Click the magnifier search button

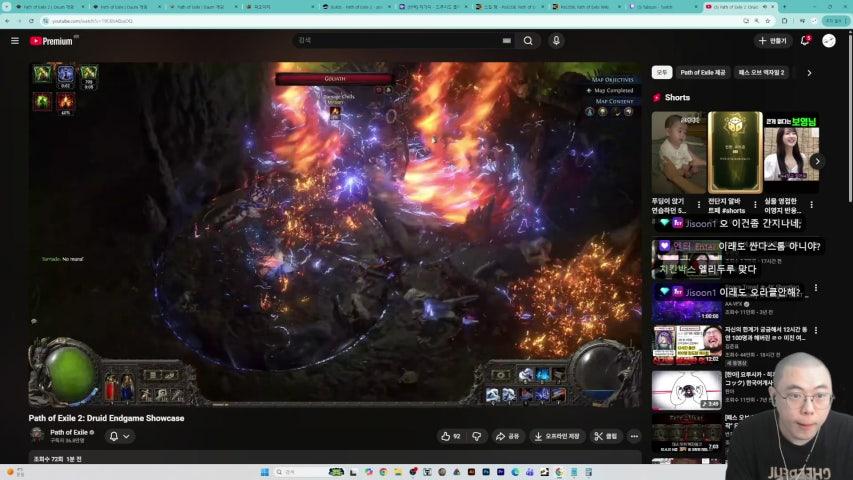528,40
